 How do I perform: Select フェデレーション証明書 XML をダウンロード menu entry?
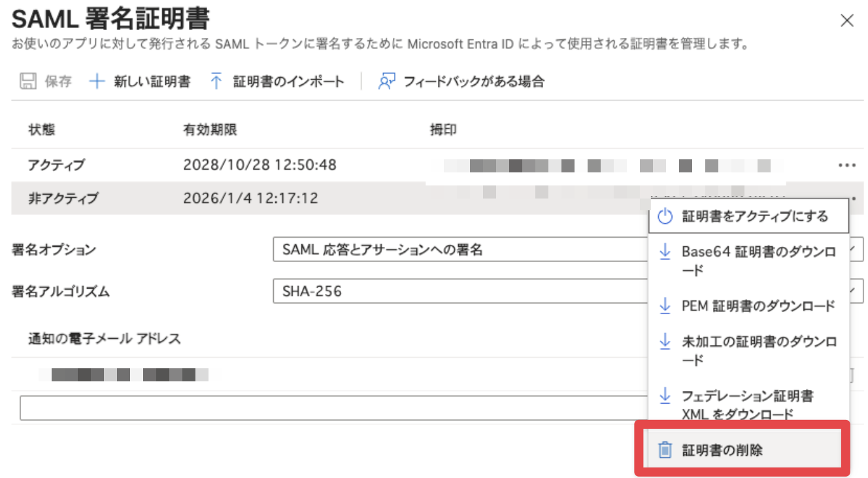pyautogui.click(x=748, y=404)
